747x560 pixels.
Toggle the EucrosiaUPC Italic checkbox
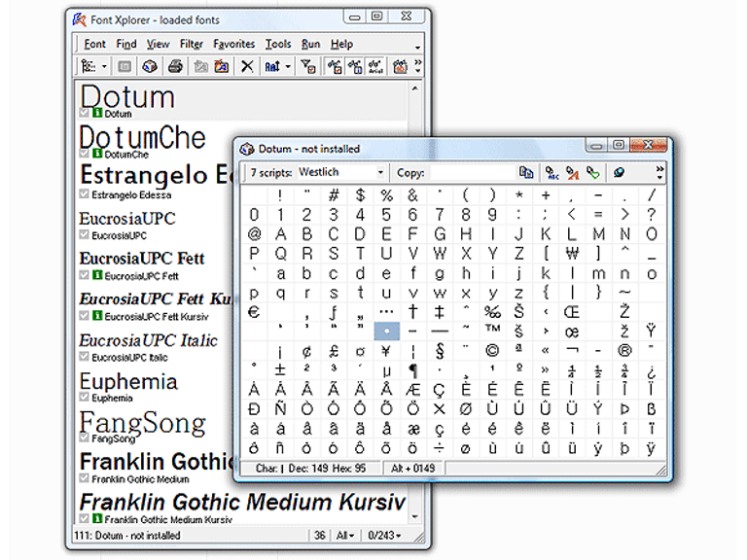[x=85, y=356]
